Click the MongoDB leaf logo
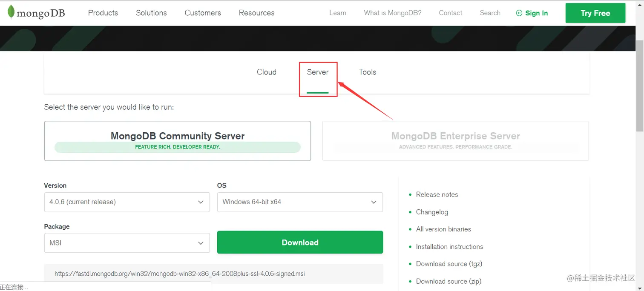Image resolution: width=644 pixels, height=291 pixels. click(x=11, y=13)
